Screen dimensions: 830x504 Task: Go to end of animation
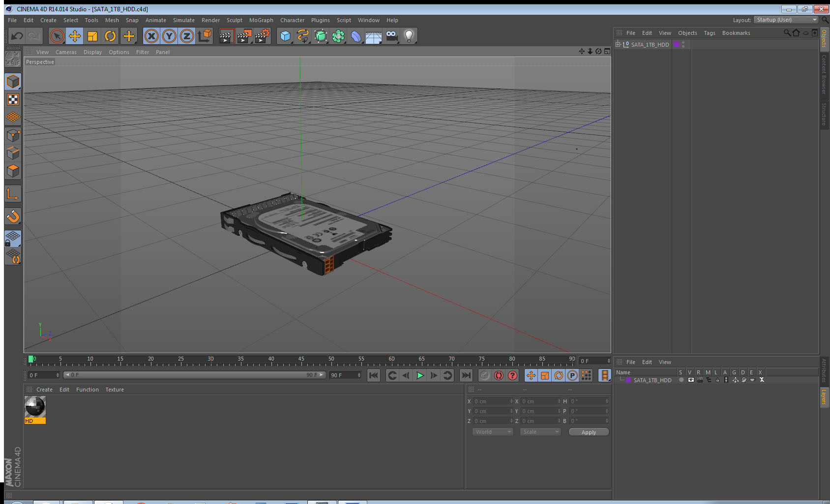pos(466,375)
